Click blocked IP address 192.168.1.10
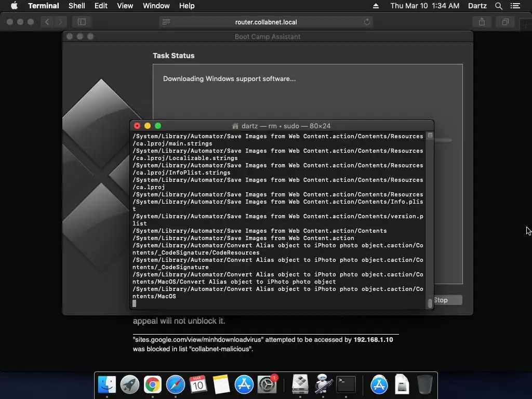Image resolution: width=532 pixels, height=399 pixels. pos(373,340)
